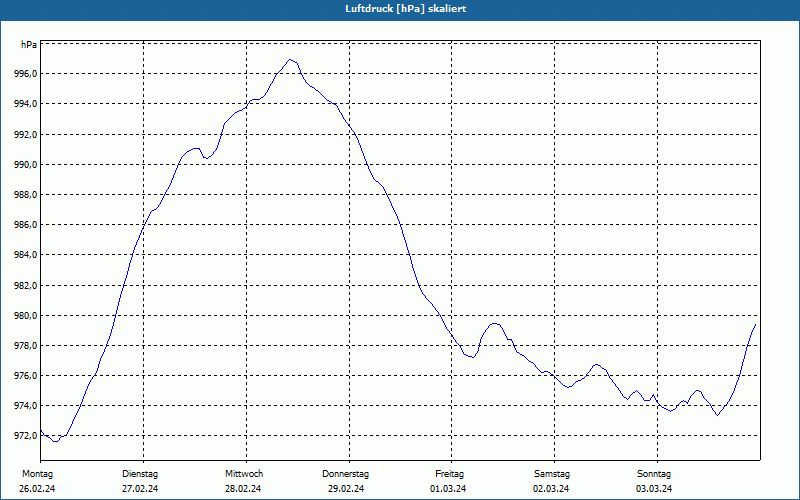Select the Freitag day label
The image size is (800, 500).
(x=449, y=474)
